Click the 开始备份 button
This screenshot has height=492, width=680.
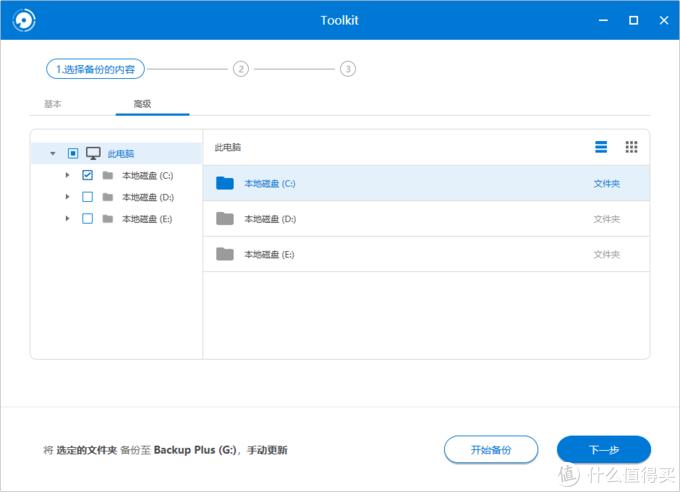[x=491, y=450]
